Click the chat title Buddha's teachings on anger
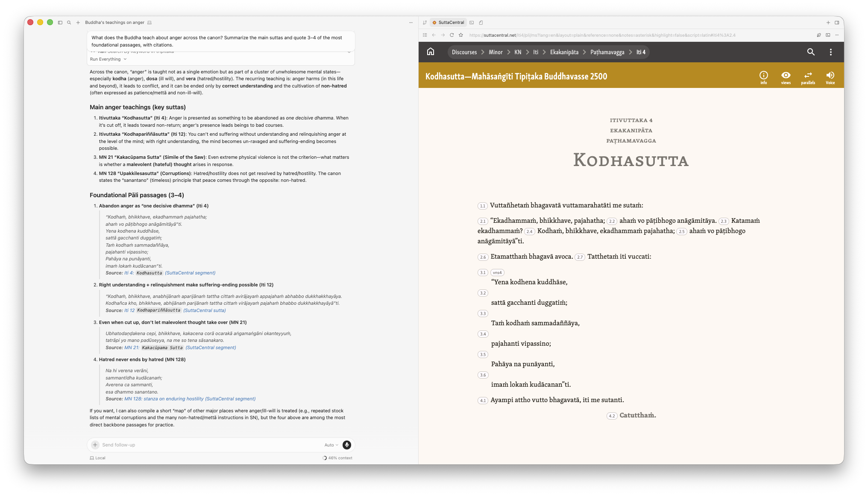868x496 pixels. pyautogui.click(x=114, y=23)
